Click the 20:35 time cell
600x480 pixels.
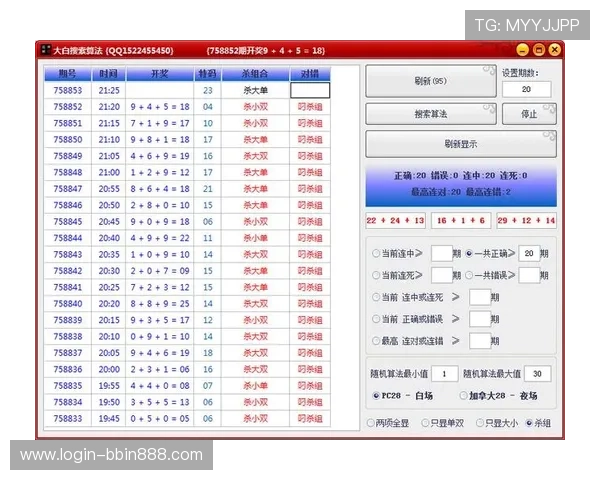[x=109, y=255]
